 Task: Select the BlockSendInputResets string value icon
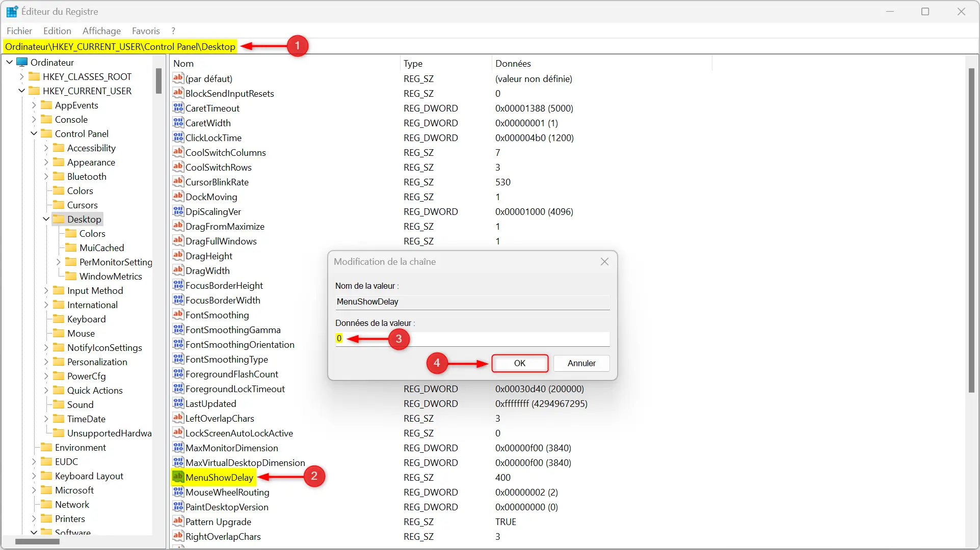point(178,93)
